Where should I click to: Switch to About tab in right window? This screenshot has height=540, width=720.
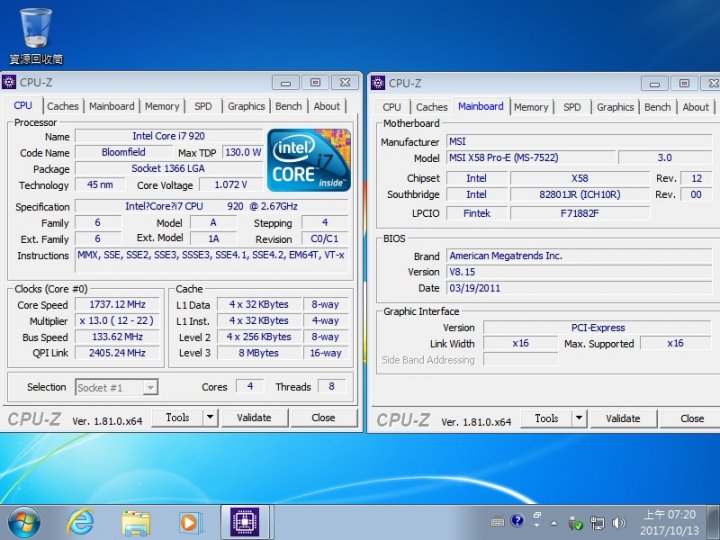tap(696, 107)
